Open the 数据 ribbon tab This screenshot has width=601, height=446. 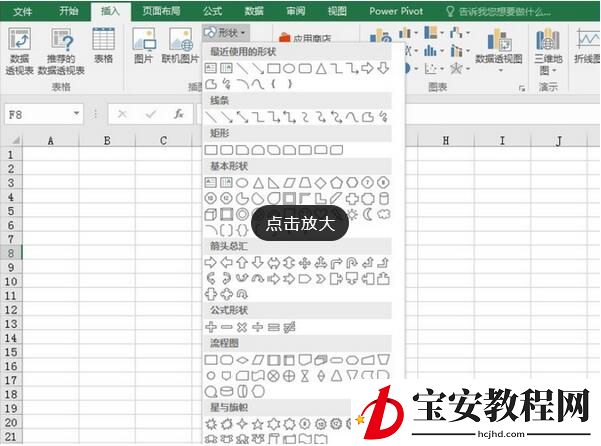click(254, 11)
